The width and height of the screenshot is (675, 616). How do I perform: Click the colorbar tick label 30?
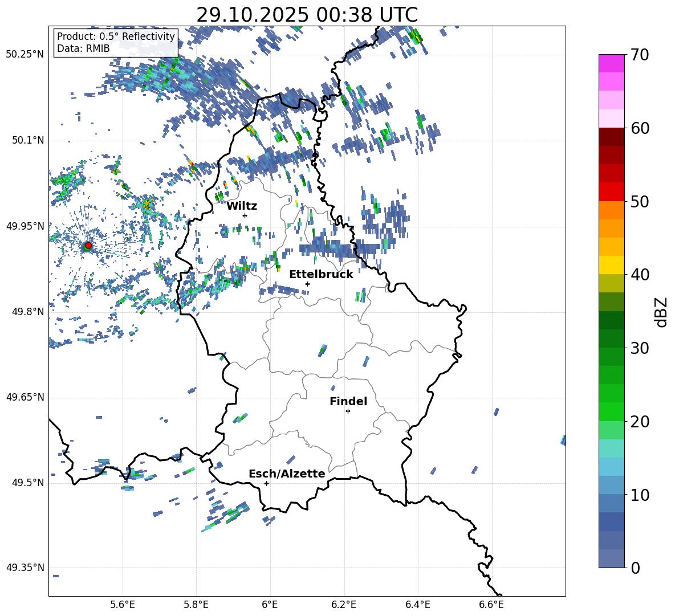[640, 348]
